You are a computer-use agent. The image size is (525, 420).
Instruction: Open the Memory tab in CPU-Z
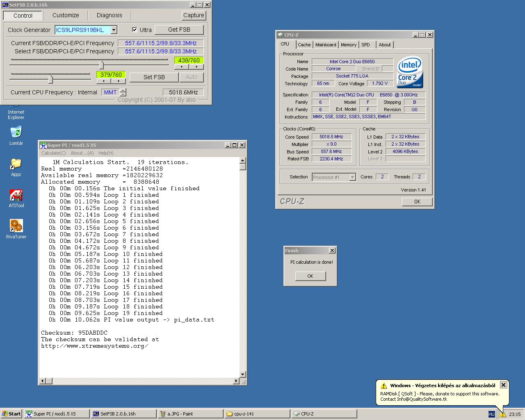[348, 45]
